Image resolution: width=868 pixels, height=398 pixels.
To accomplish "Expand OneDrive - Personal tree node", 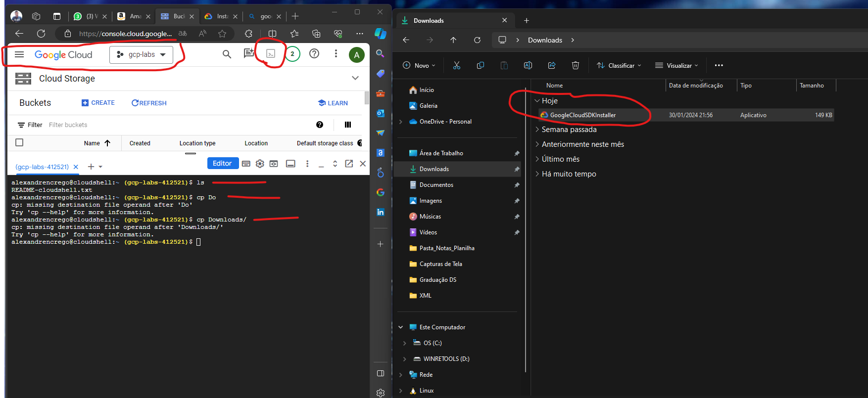I will (401, 122).
